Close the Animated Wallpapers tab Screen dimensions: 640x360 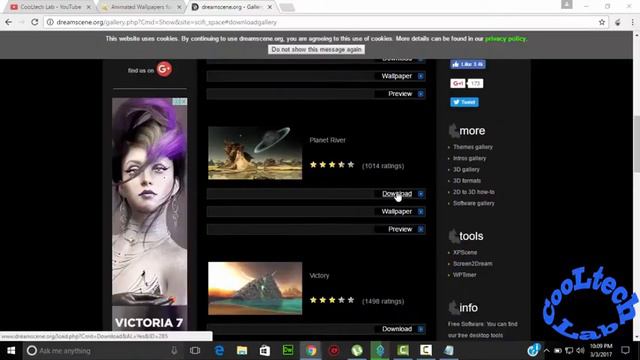[x=179, y=7]
